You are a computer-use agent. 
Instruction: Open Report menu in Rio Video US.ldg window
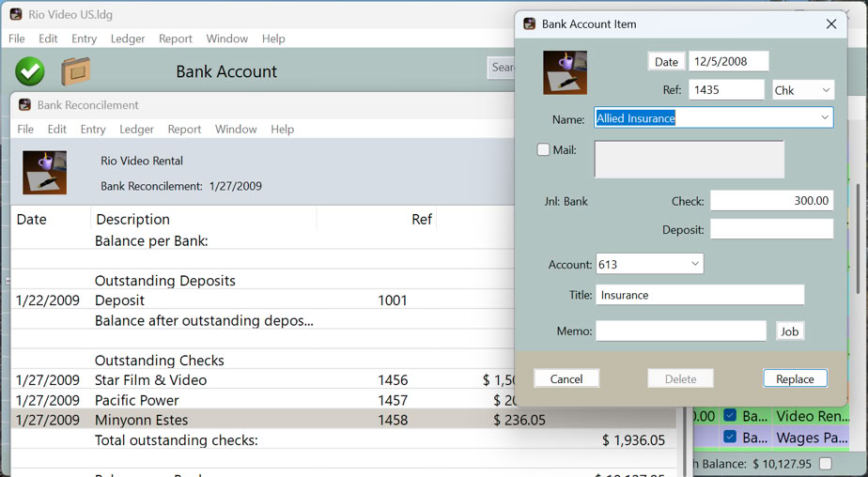176,38
